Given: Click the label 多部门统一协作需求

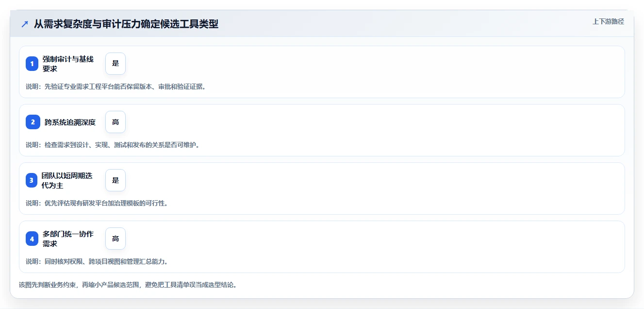Looking at the screenshot, I should point(68,239).
